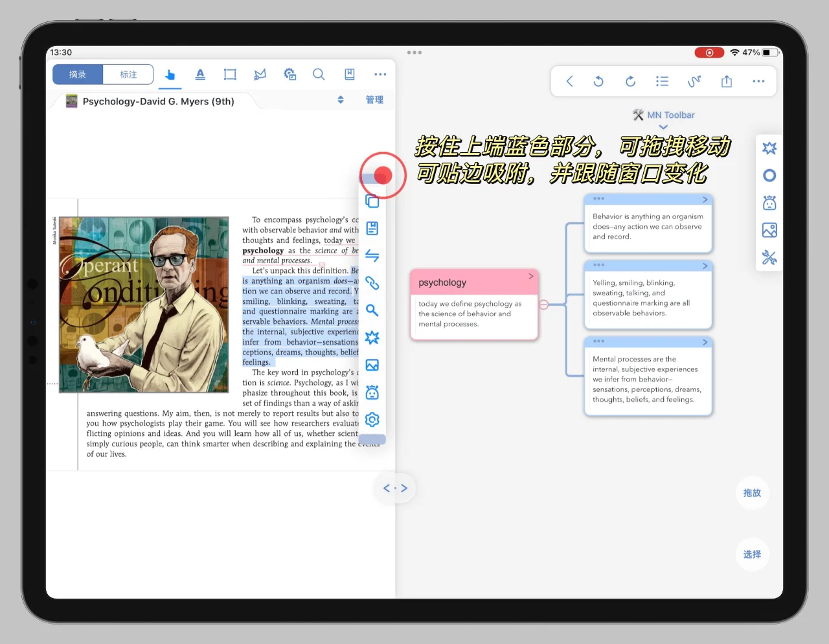Viewport: 829px width, 644px height.
Task: Open chevron on 'Behavior is anything' card
Action: click(705, 200)
